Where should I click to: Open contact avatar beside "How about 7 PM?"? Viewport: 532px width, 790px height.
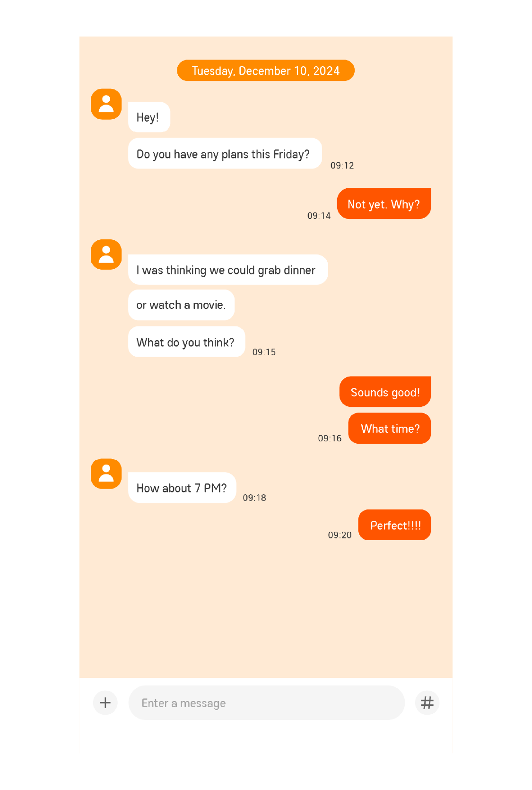tap(106, 474)
